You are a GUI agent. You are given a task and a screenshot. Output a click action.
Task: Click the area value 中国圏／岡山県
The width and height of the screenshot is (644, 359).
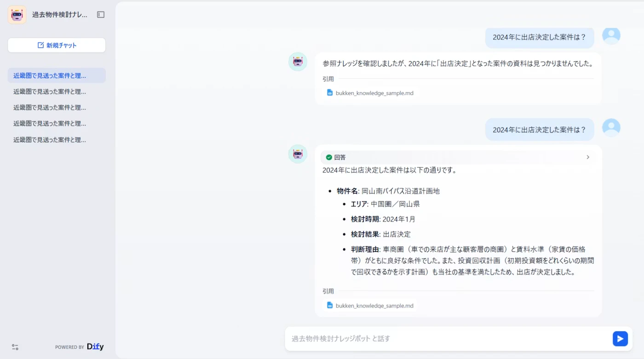point(395,204)
